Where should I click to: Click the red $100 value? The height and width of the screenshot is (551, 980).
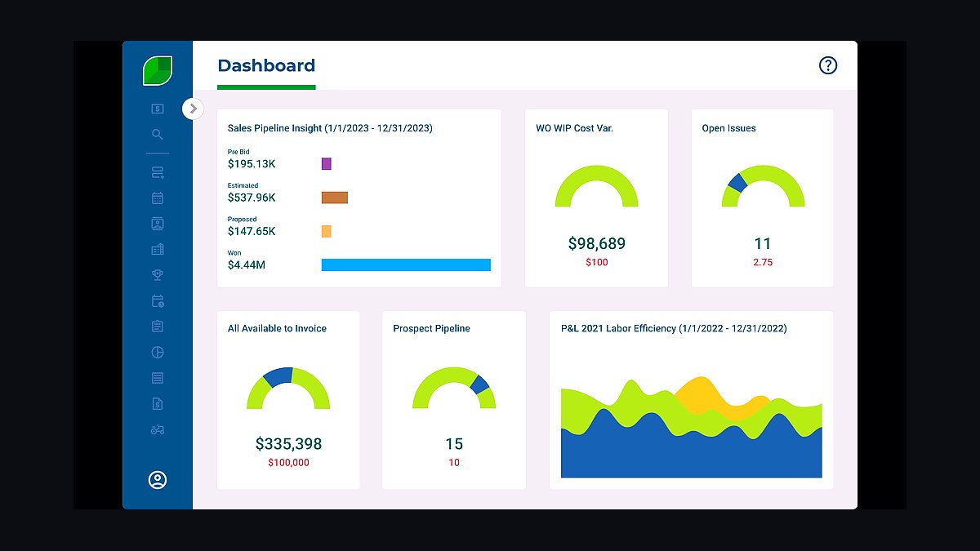point(597,262)
